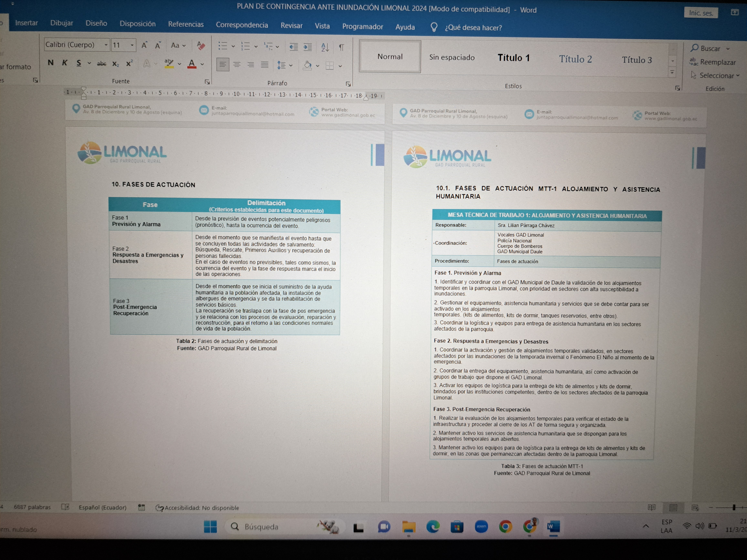Image resolution: width=747 pixels, height=560 pixels.
Task: Open the font size 11 dropdown
Action: (132, 45)
